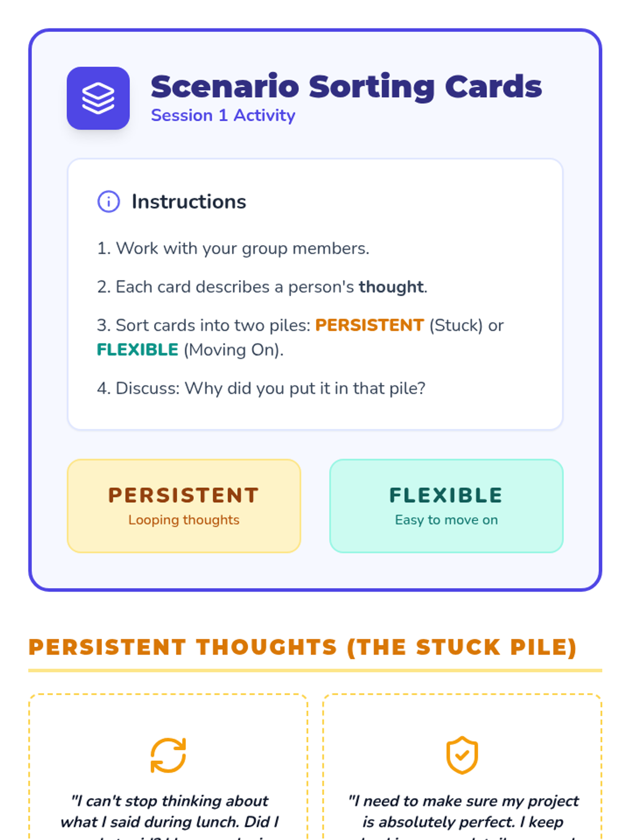Click instruction step 1 about group members

coord(233,248)
